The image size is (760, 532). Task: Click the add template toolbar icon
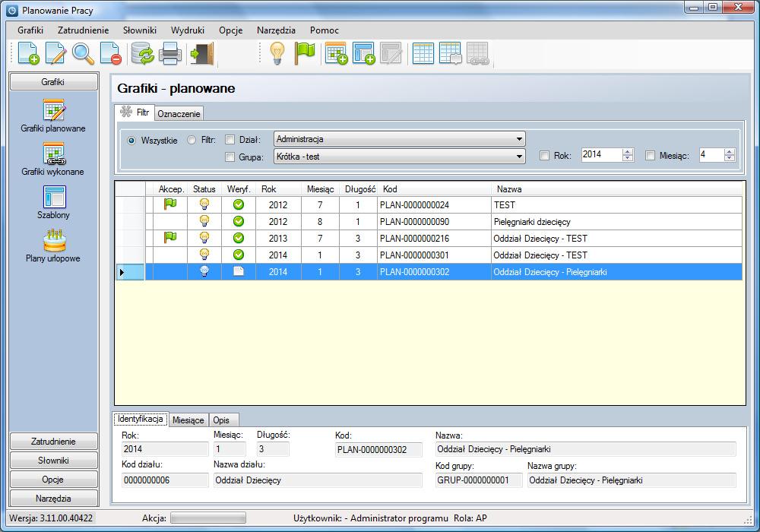(363, 53)
